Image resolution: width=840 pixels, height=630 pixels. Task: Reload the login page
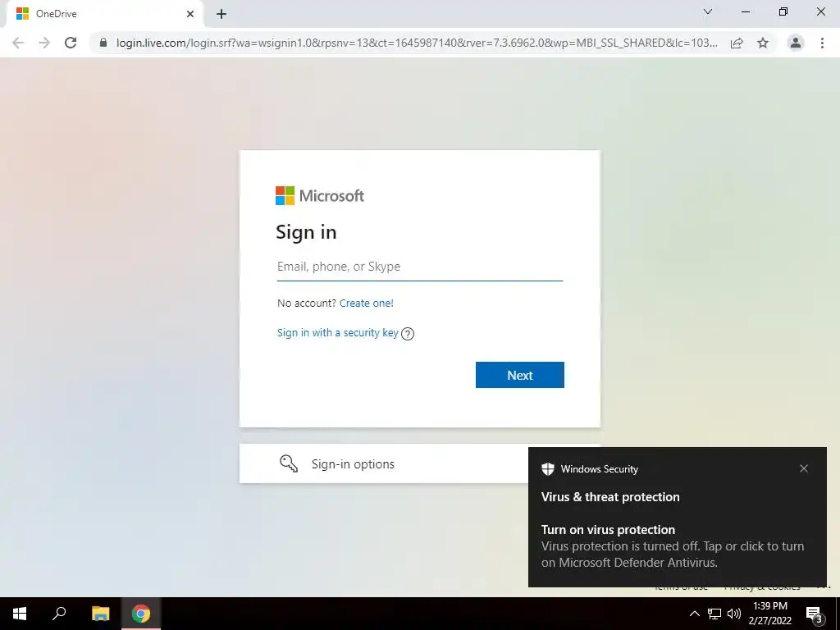point(71,43)
